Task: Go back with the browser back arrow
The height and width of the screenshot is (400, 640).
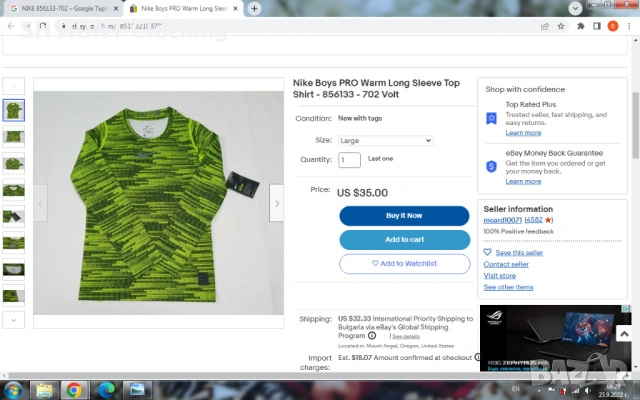Action: [x=11, y=26]
